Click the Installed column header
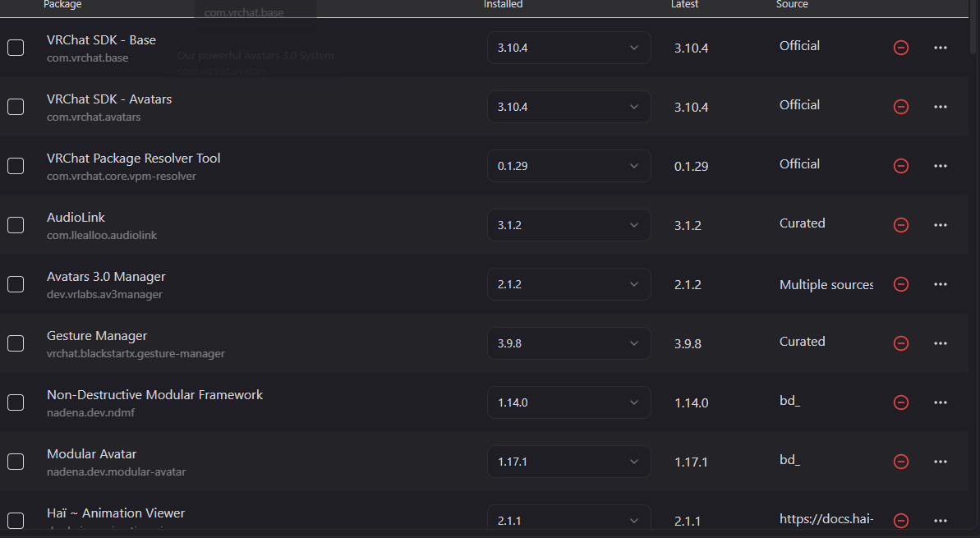The image size is (980, 538). click(503, 4)
